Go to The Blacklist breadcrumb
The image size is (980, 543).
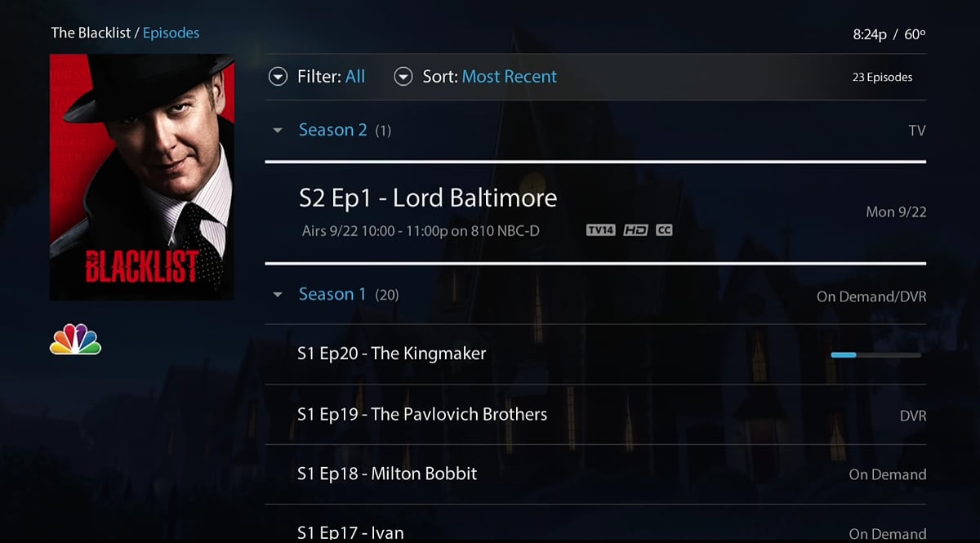point(90,33)
